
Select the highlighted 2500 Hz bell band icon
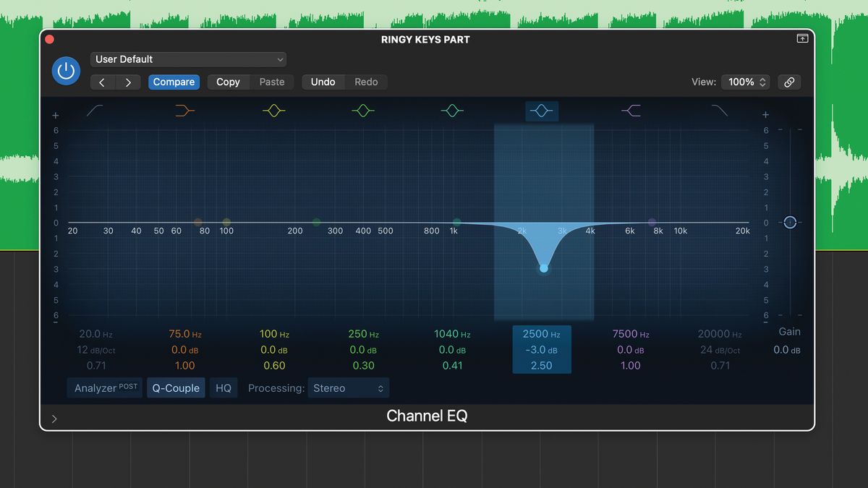click(542, 110)
